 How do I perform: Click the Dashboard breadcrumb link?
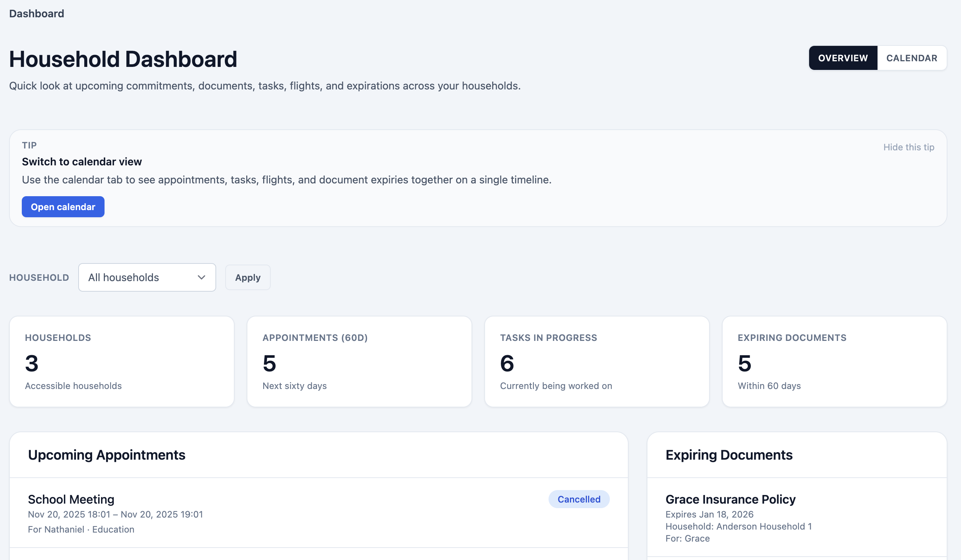point(36,14)
